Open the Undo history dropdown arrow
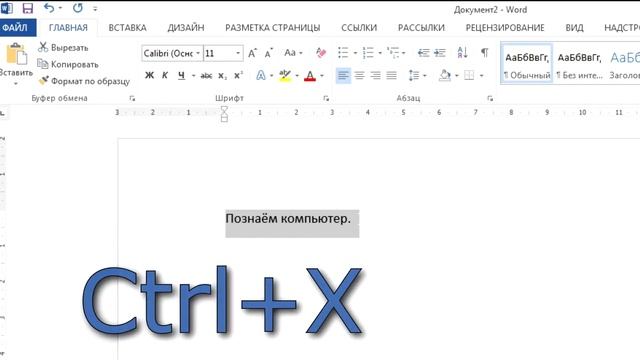 (x=60, y=8)
